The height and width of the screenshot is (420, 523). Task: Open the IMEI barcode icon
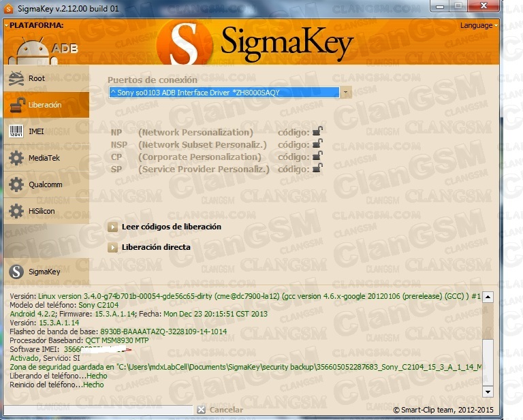(16, 131)
